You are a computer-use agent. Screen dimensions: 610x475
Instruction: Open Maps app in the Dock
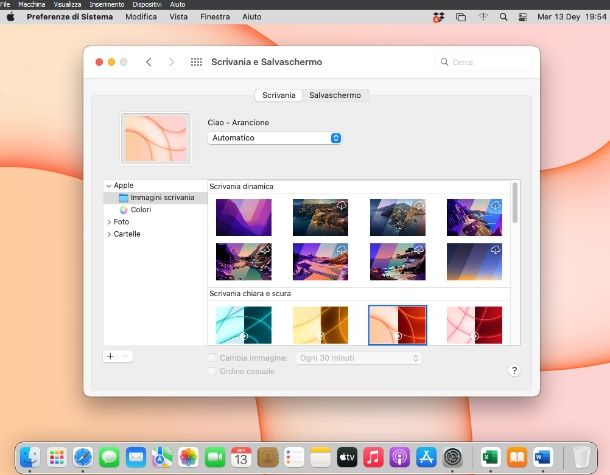click(x=162, y=457)
